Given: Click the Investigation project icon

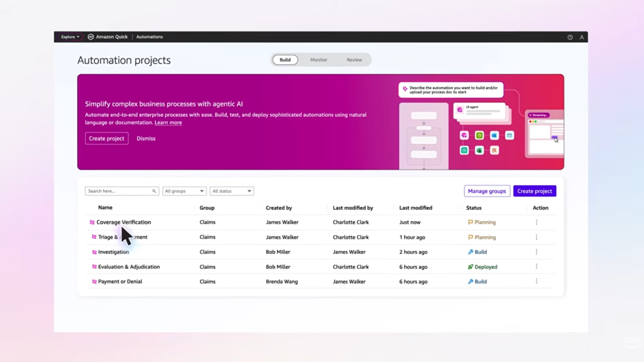Looking at the screenshot, I should (94, 252).
